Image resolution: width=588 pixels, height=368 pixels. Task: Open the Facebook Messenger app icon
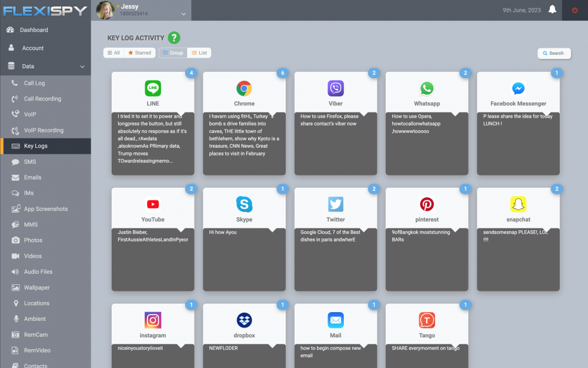tap(518, 88)
